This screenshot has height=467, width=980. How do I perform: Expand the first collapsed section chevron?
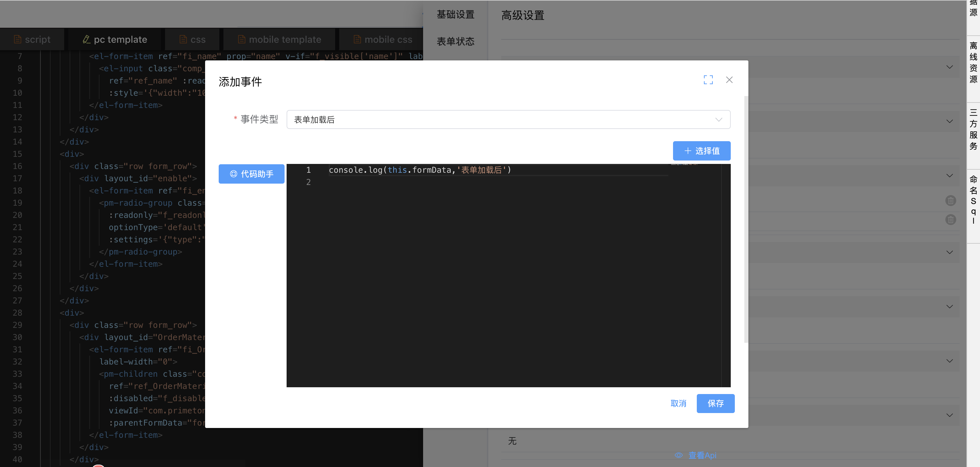click(x=949, y=67)
